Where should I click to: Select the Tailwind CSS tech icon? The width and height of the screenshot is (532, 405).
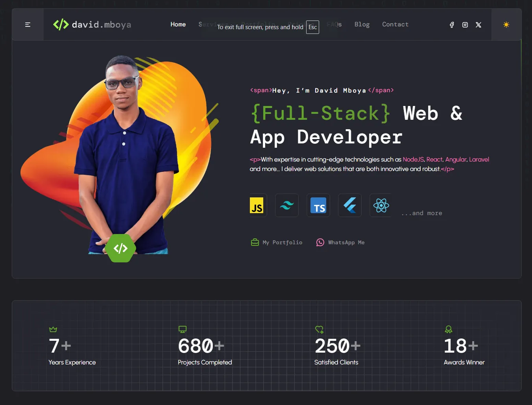[x=287, y=205]
